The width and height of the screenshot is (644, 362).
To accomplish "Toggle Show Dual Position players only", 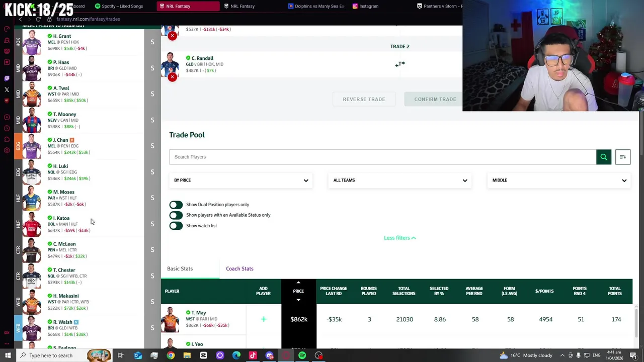I will (176, 205).
